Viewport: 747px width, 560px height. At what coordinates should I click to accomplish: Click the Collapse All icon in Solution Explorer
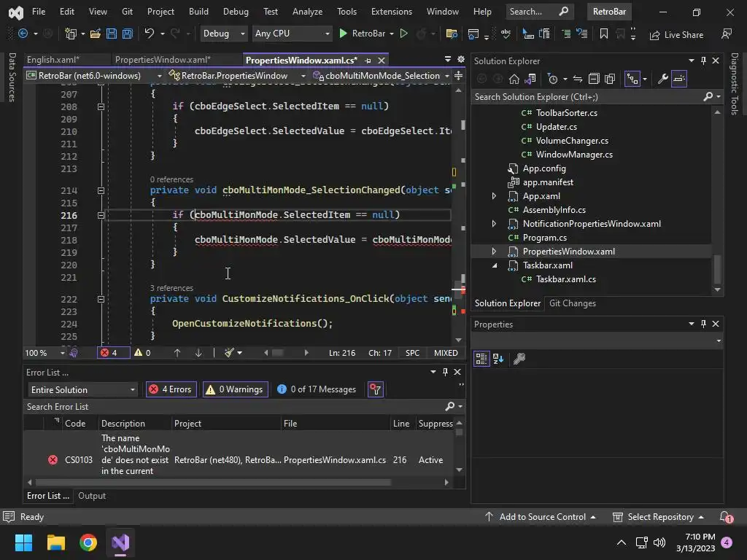pos(594,79)
